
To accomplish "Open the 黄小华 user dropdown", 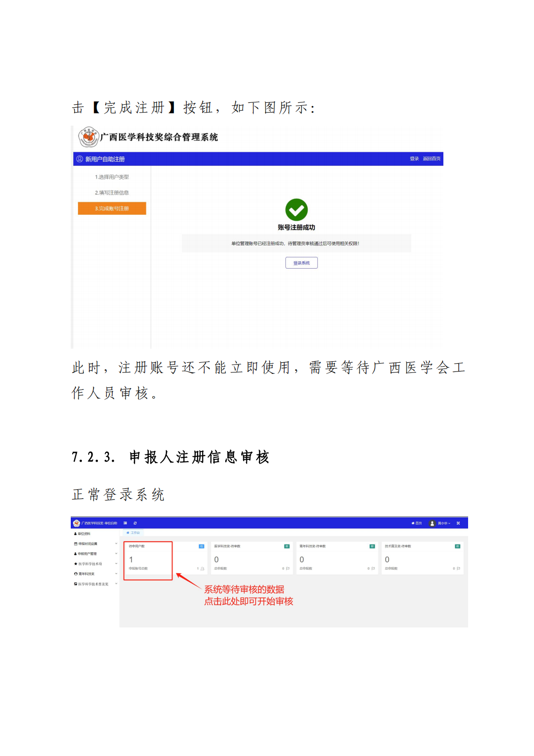I will tap(444, 523).
